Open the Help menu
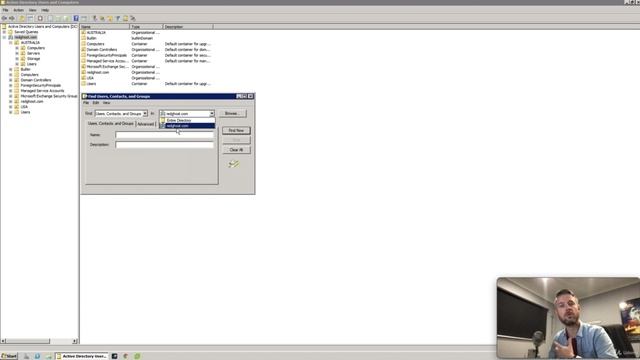Viewport: 640px width, 360px height. click(x=45, y=10)
